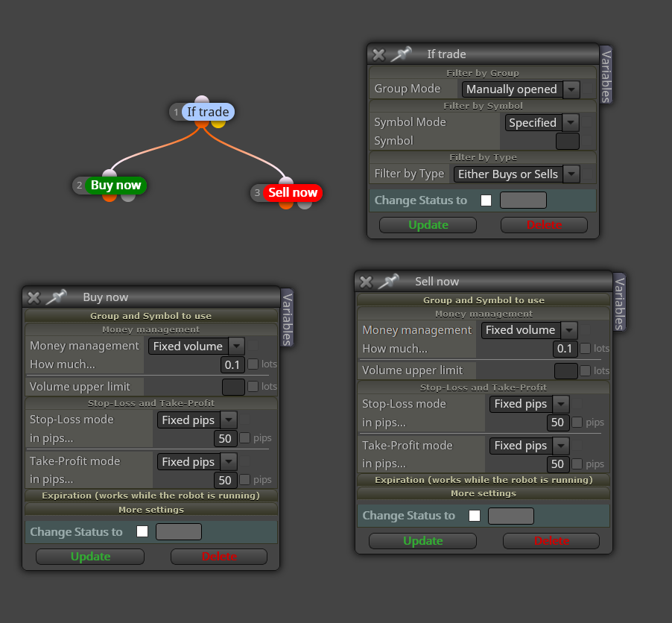Edit How much value in Buy now
Viewport: 672px width, 623px height.
232,365
